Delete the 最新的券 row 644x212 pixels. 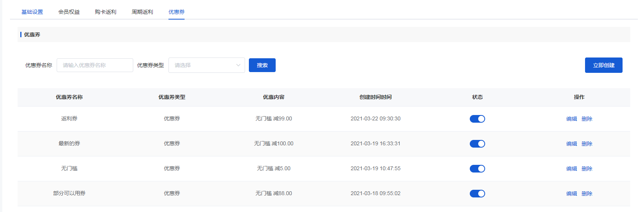click(587, 144)
